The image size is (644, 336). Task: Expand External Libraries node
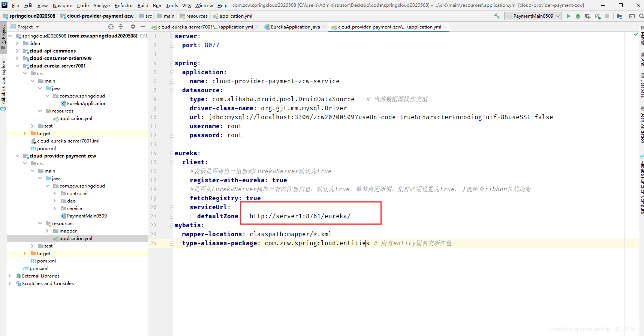[10, 276]
